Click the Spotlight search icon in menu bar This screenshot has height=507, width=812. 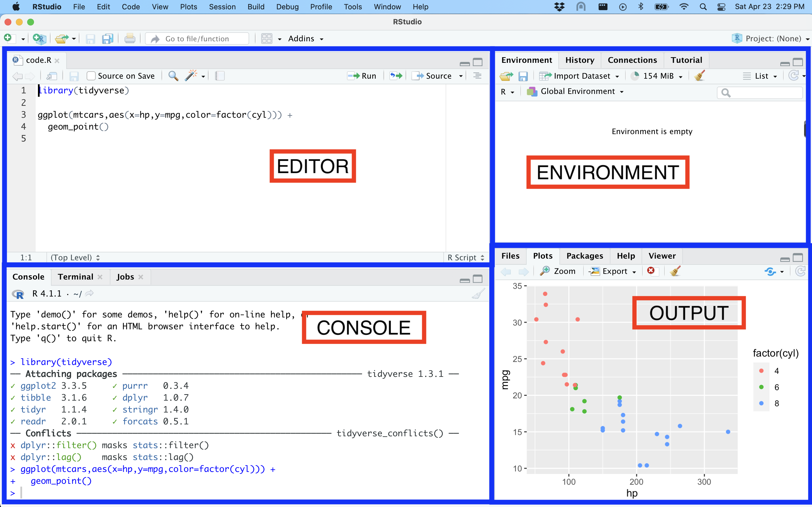[703, 7]
